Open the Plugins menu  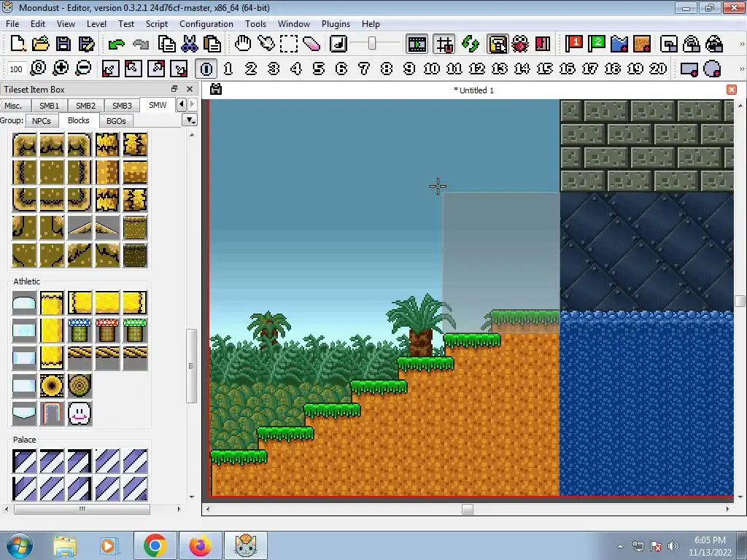336,24
